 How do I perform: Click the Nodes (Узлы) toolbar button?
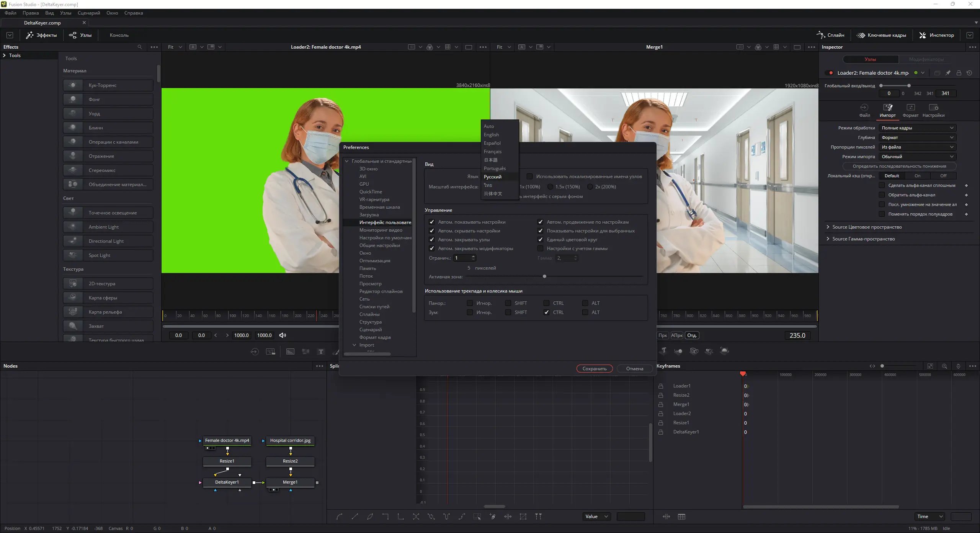point(80,35)
